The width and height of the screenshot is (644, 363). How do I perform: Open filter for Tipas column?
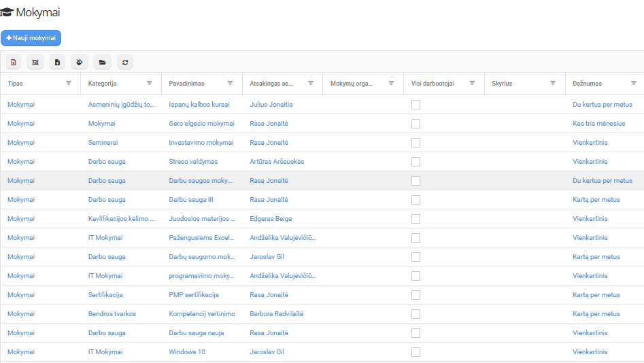pos(69,83)
